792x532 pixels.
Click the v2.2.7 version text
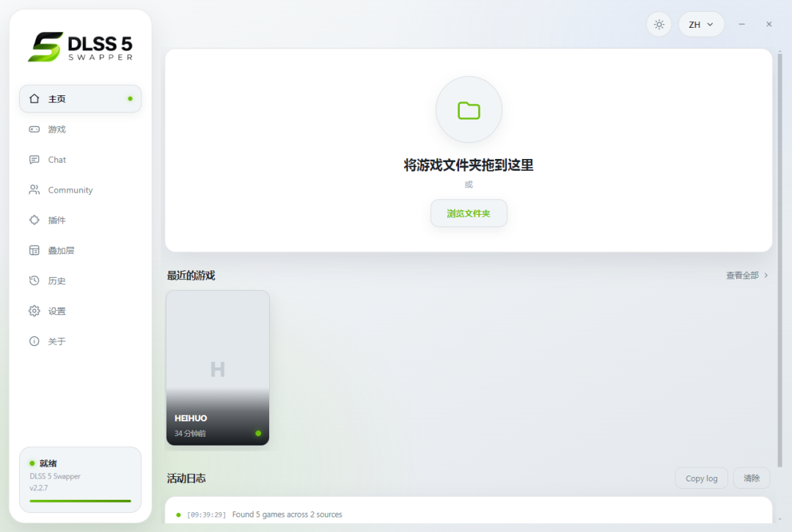pyautogui.click(x=38, y=487)
